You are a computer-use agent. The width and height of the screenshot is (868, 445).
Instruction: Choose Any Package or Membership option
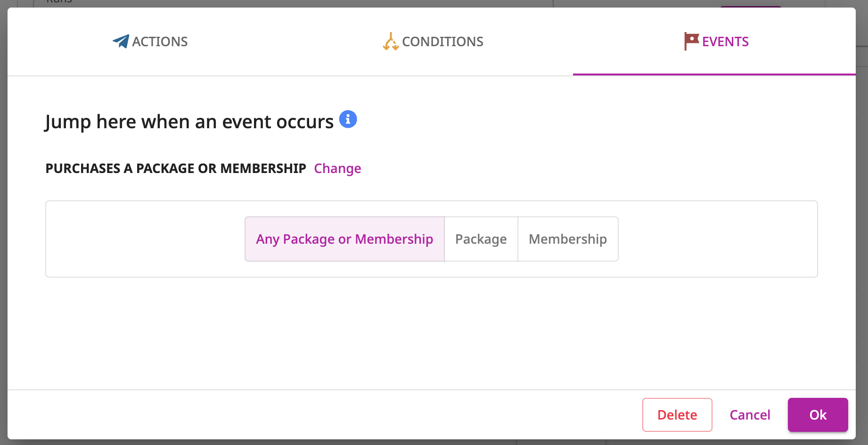344,239
